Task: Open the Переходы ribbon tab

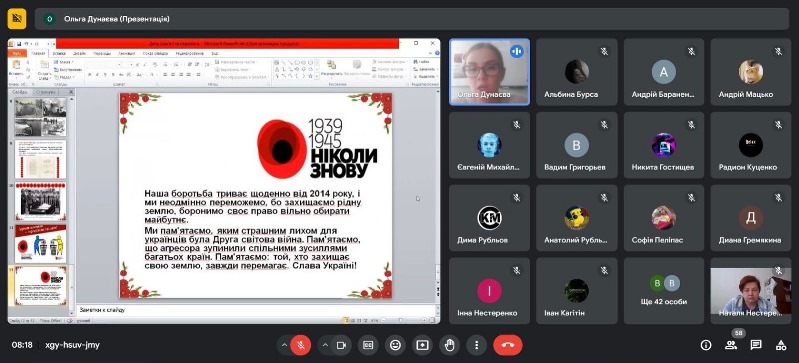Action: coord(102,53)
